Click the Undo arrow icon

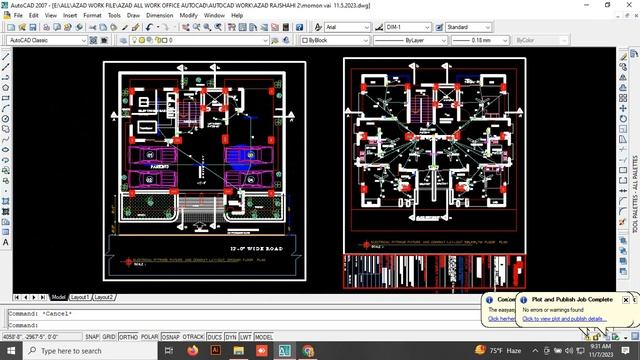149,27
